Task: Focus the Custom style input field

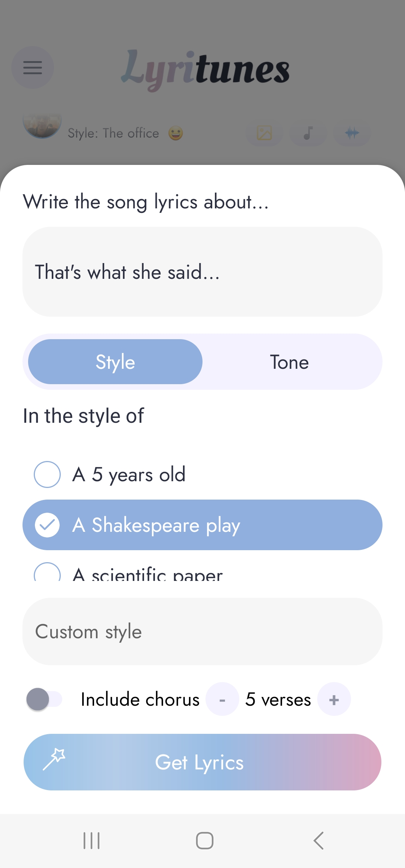Action: tap(202, 632)
